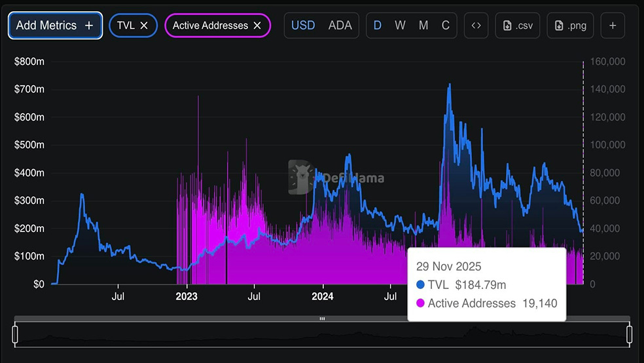Export the chart as .png
644x363 pixels.
569,26
